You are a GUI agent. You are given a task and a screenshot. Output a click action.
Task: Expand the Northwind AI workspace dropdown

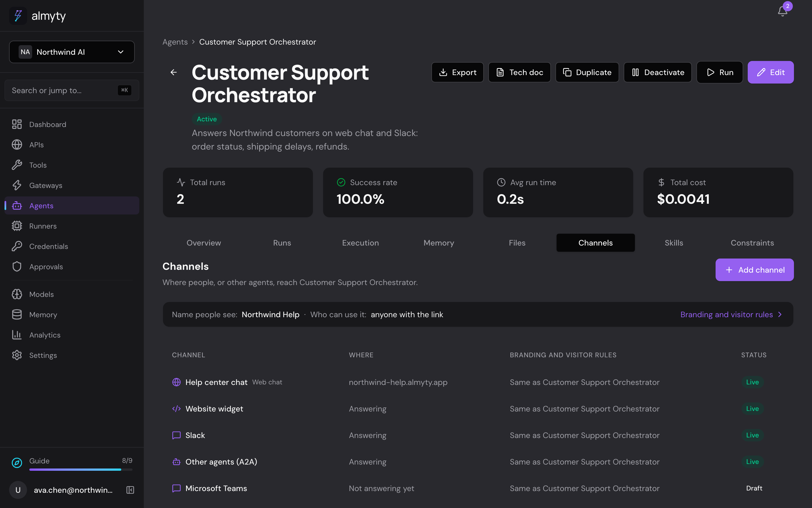click(72, 52)
